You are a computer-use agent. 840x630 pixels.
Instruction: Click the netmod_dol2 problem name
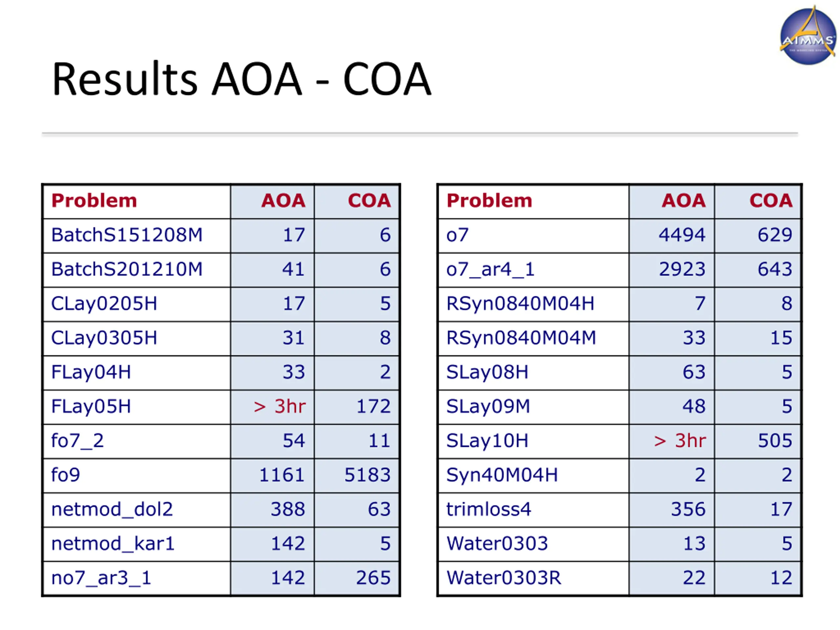tap(112, 509)
